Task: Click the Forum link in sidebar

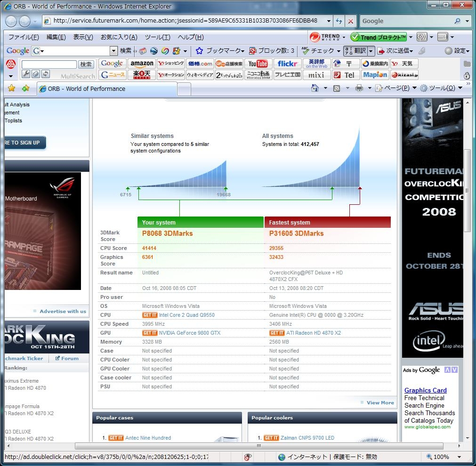Action: 70,358
